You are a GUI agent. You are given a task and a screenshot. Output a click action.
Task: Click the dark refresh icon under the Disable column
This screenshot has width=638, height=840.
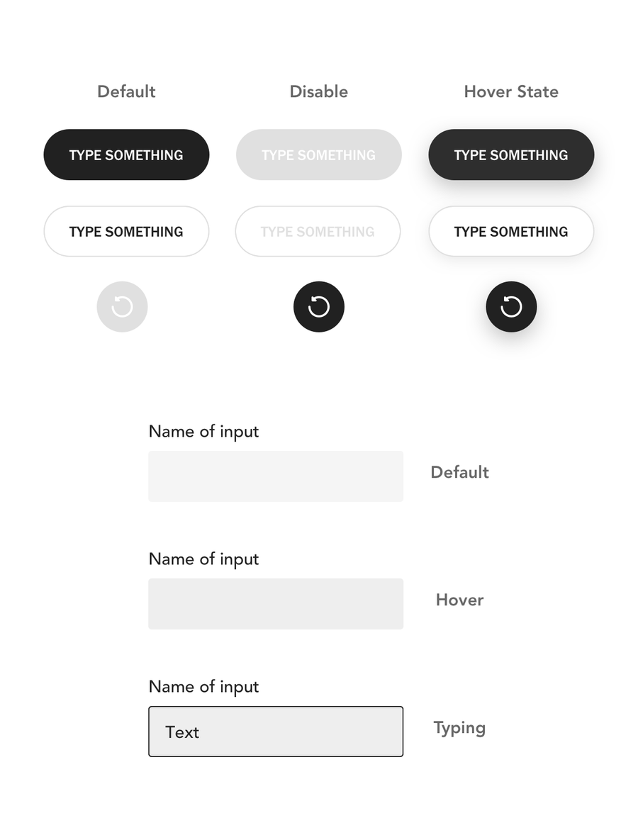[319, 307]
